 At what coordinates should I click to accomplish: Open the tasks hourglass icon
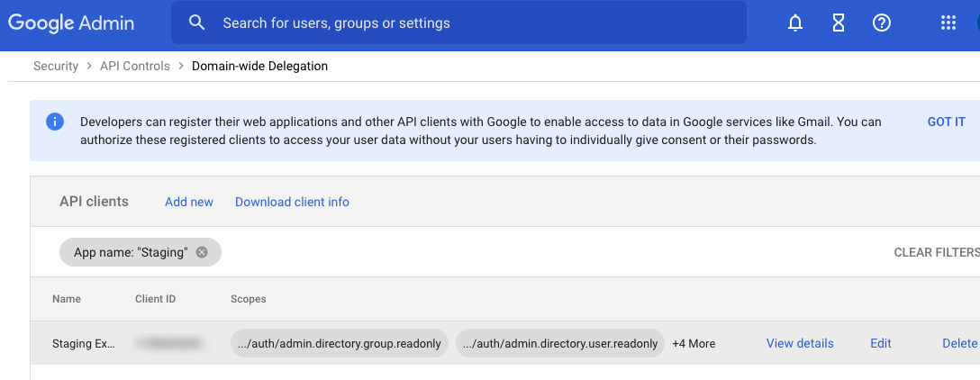coord(838,23)
